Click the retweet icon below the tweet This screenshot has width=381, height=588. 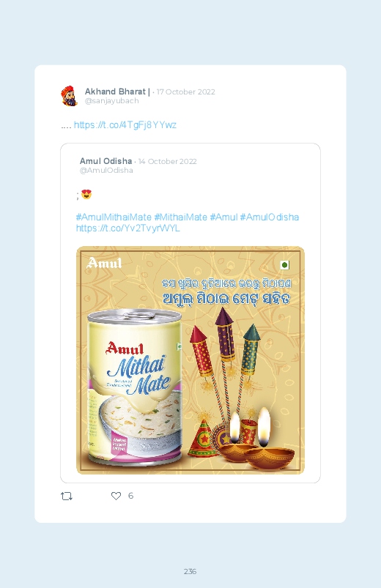pos(67,496)
